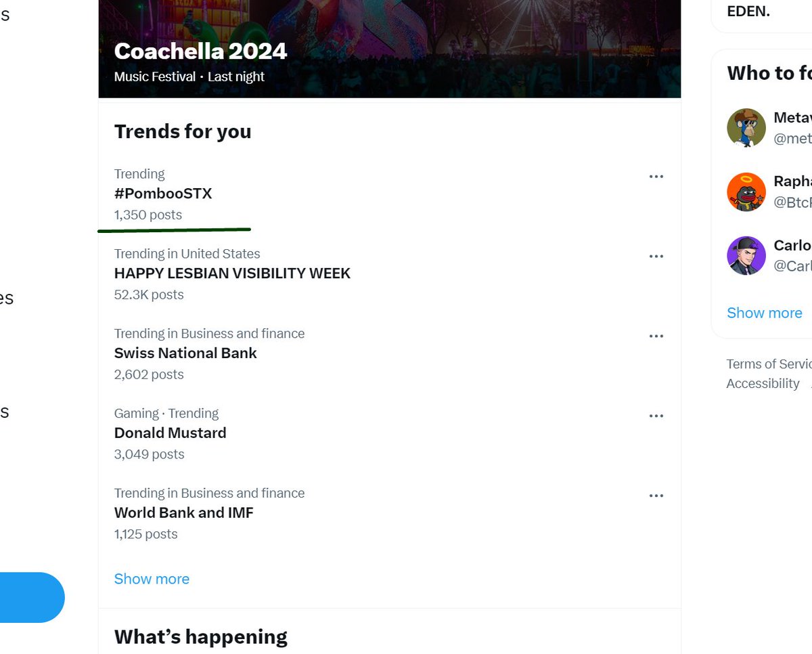Click the '3,049 posts' count text

(x=150, y=454)
